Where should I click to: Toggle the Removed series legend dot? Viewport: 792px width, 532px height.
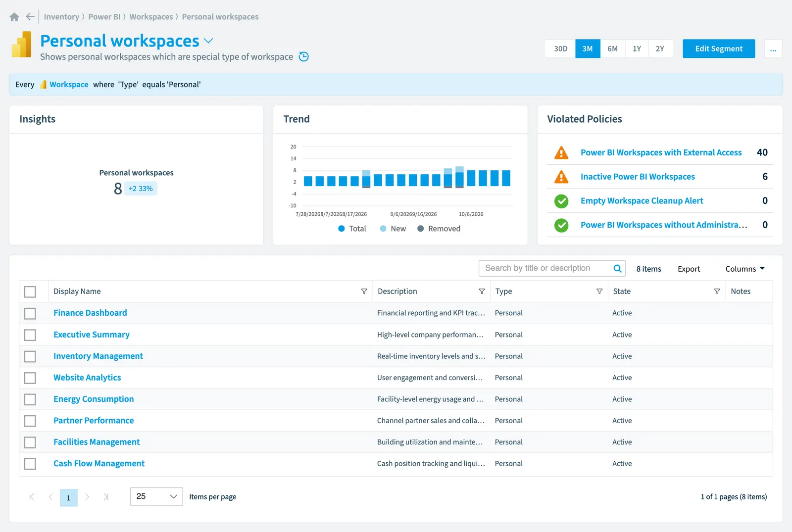coord(420,229)
